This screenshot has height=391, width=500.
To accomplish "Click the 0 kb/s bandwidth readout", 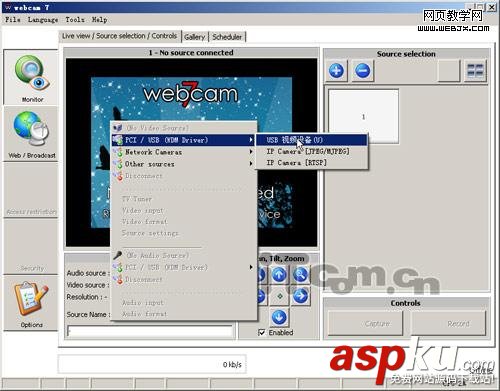I will (x=152, y=364).
